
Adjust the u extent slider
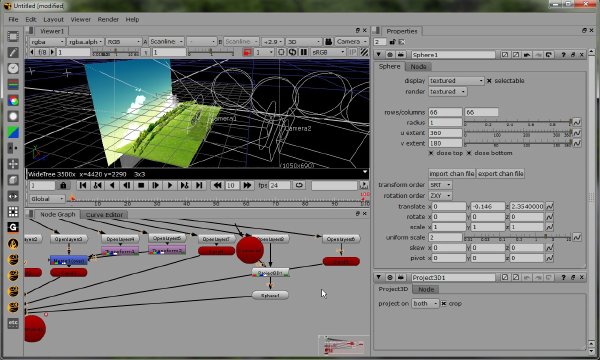(x=518, y=133)
